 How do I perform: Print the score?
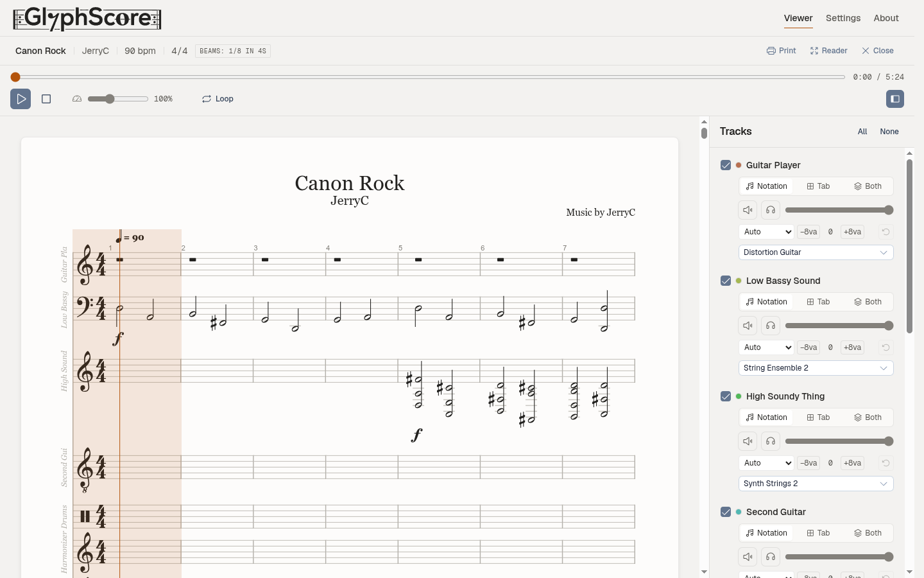coord(781,51)
